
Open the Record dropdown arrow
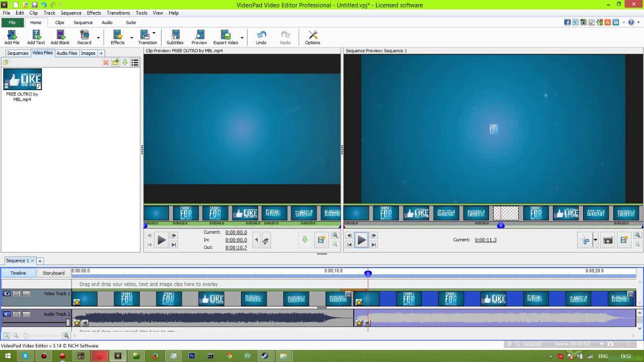[98, 37]
